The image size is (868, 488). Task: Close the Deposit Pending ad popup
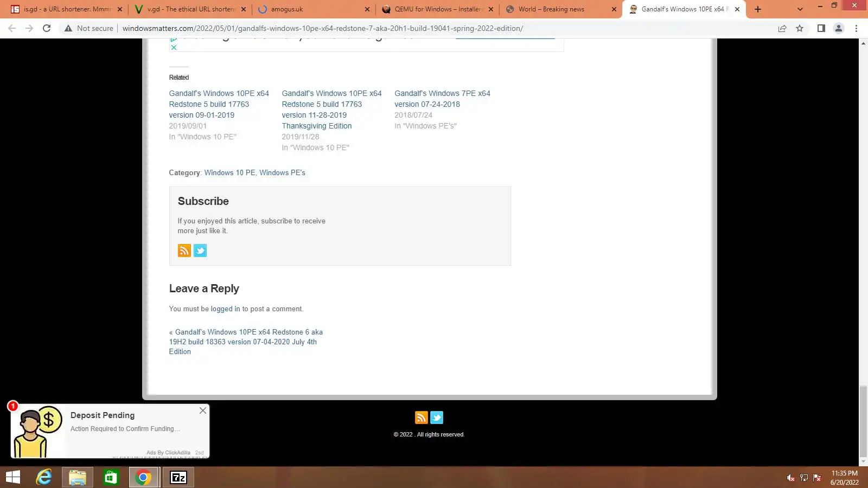[x=203, y=410]
